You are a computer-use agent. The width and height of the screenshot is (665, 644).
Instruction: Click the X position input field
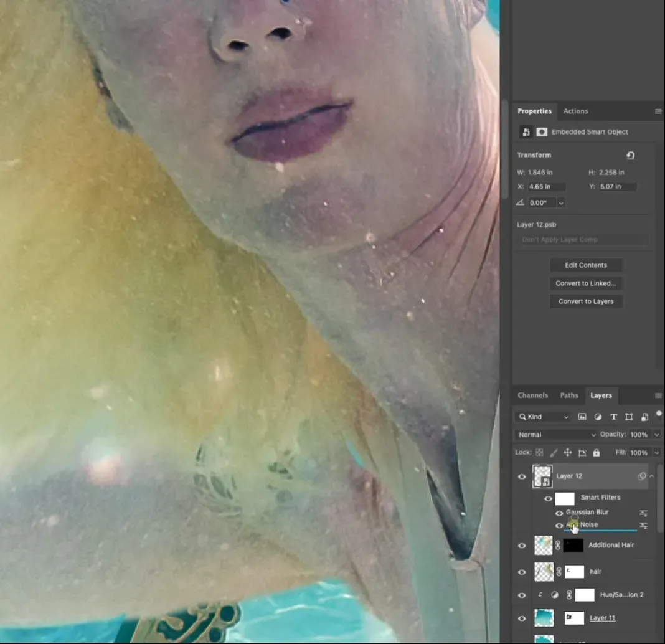click(547, 187)
